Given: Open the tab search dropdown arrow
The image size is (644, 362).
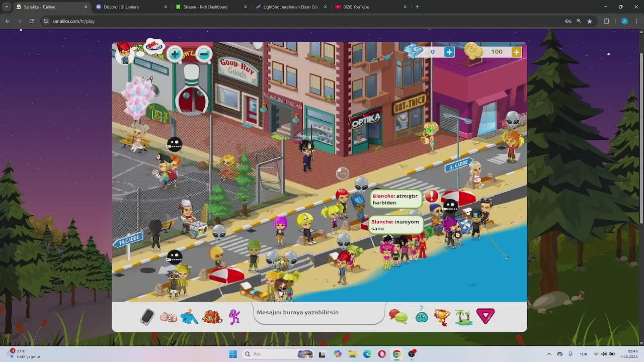Looking at the screenshot, I should point(6,7).
